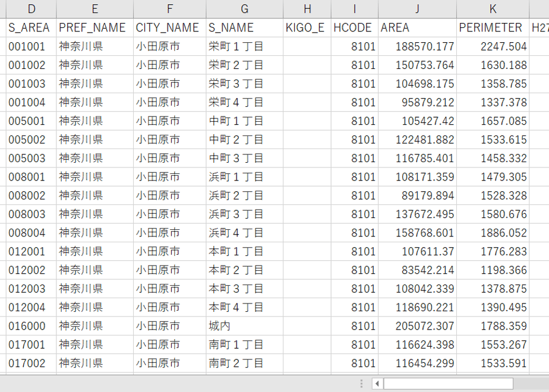Click PERIMETER value 1458.332

493,158
